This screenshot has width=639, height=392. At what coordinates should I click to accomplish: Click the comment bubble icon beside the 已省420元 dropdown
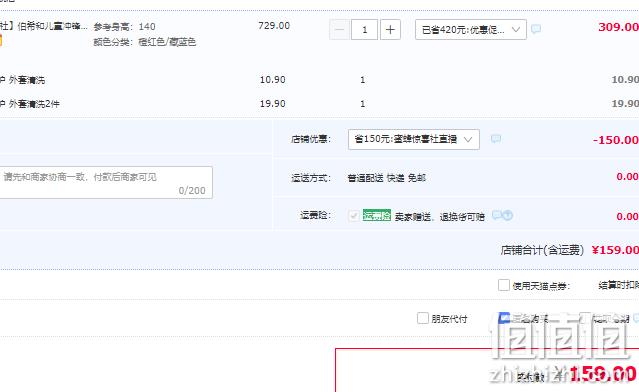[536, 29]
